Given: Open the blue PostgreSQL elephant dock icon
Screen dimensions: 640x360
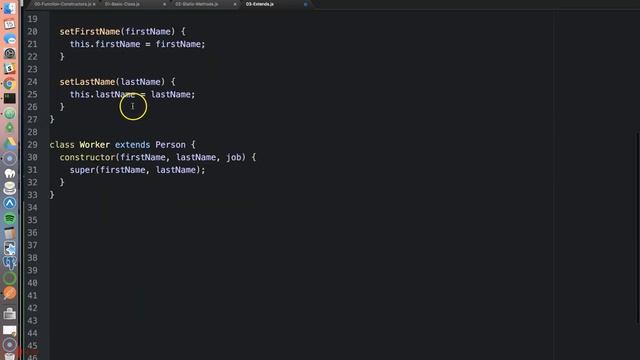Looking at the screenshot, I should 9,263.
